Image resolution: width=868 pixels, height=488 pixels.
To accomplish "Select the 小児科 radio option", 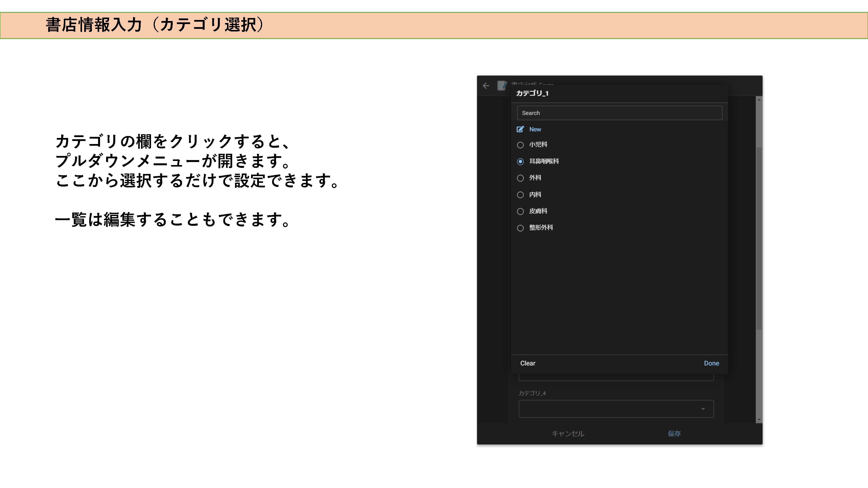I will pos(520,145).
